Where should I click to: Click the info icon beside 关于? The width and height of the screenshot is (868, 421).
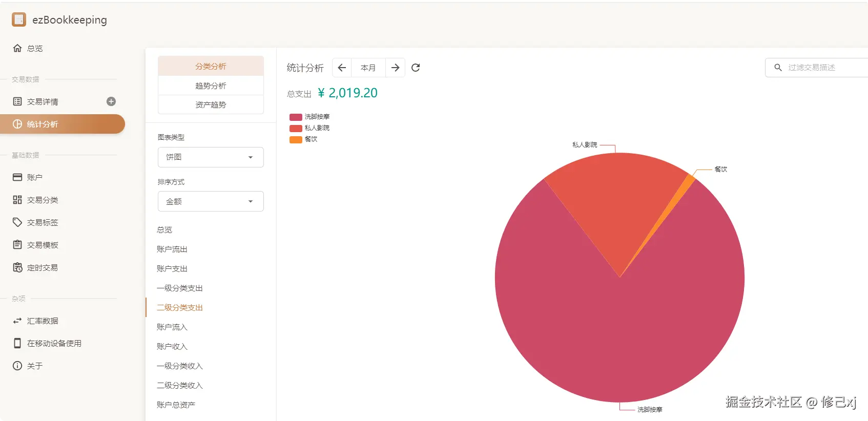17,366
